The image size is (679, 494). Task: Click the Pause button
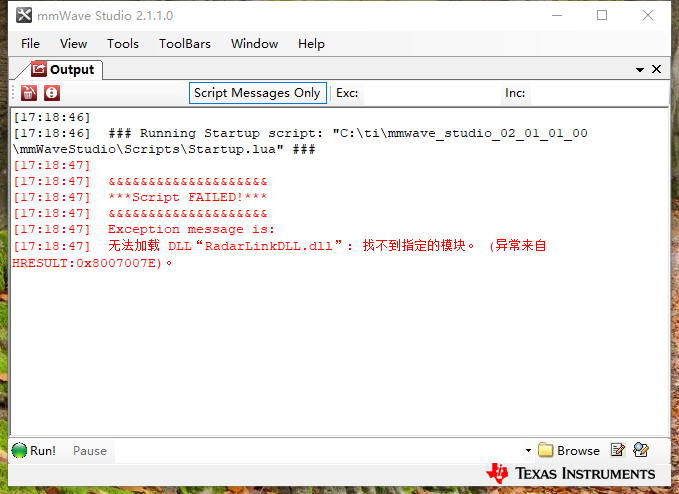90,451
